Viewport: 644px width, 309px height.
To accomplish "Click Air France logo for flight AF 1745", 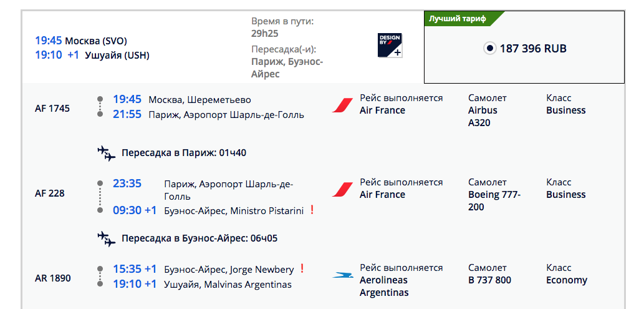I will tap(342, 105).
